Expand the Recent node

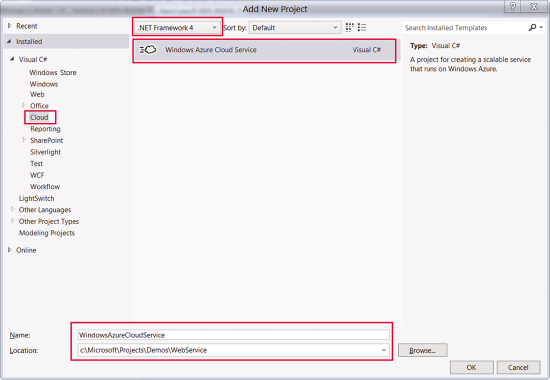tap(9, 26)
